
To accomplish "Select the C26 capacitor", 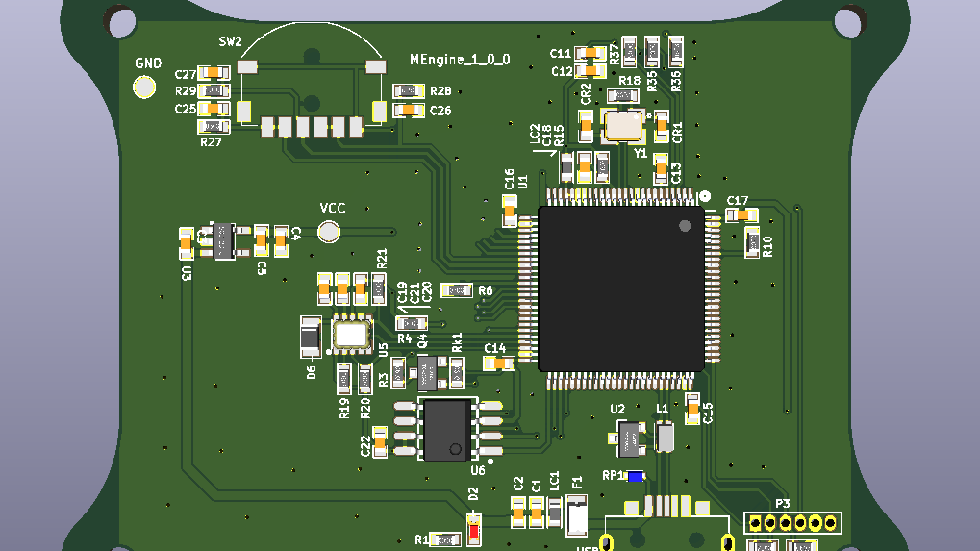I will pyautogui.click(x=409, y=111).
